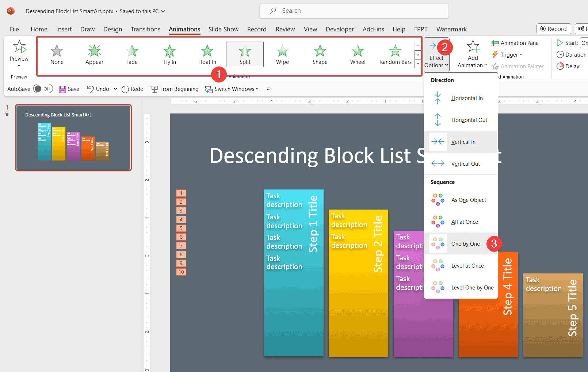The height and width of the screenshot is (372, 588).
Task: Toggle the AutoSave switch
Action: (43, 88)
